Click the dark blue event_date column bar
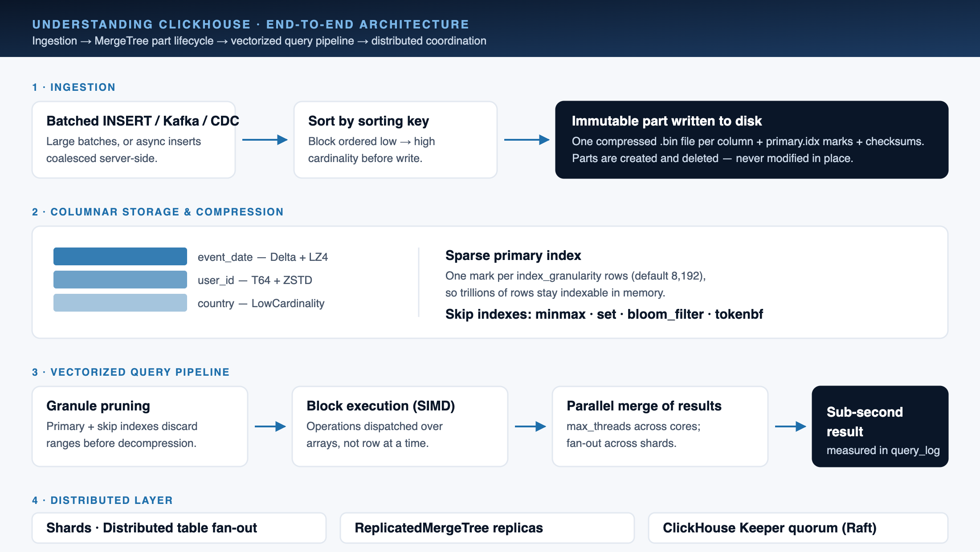Image resolution: width=980 pixels, height=552 pixels. click(120, 256)
